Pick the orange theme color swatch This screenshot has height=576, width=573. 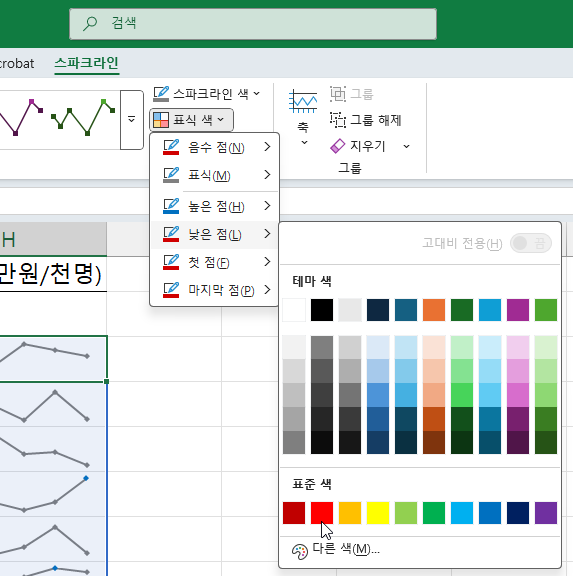click(x=434, y=310)
